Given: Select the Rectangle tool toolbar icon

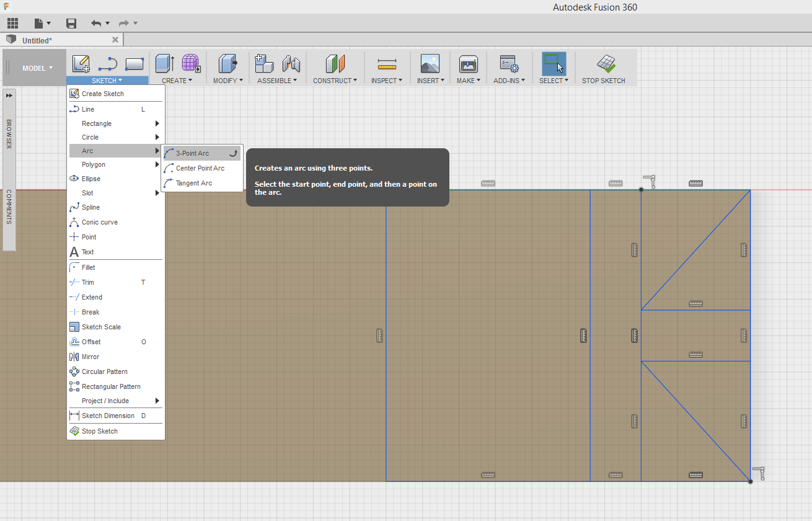Looking at the screenshot, I should coord(135,63).
